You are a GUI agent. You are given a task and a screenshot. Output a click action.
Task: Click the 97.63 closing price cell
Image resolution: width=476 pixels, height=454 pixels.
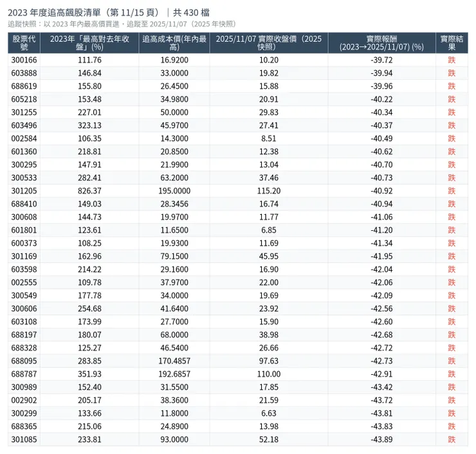[x=269, y=361]
